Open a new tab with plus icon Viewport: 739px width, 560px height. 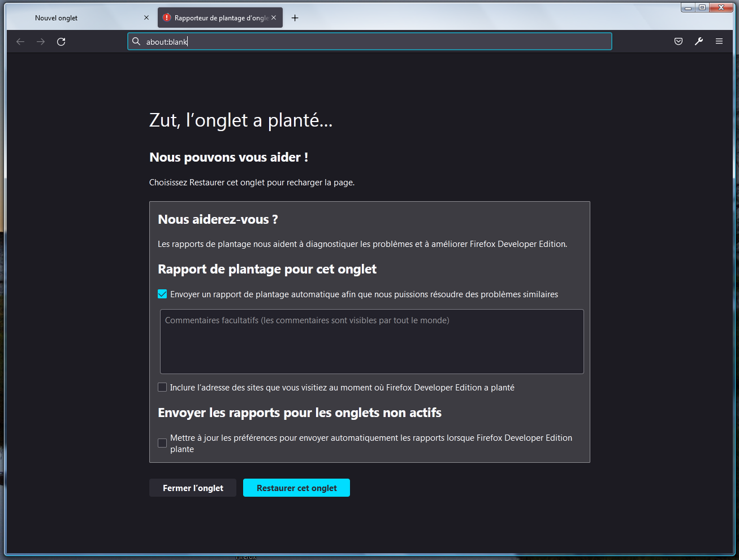tap(295, 18)
